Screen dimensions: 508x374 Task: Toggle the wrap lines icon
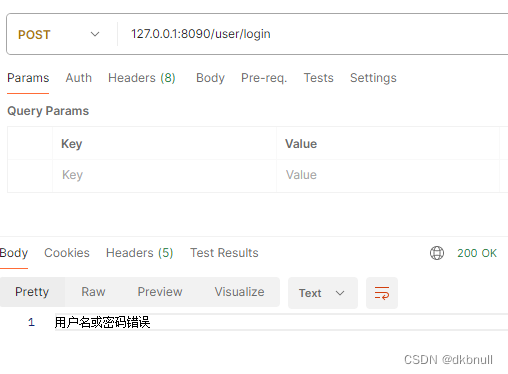coord(382,293)
